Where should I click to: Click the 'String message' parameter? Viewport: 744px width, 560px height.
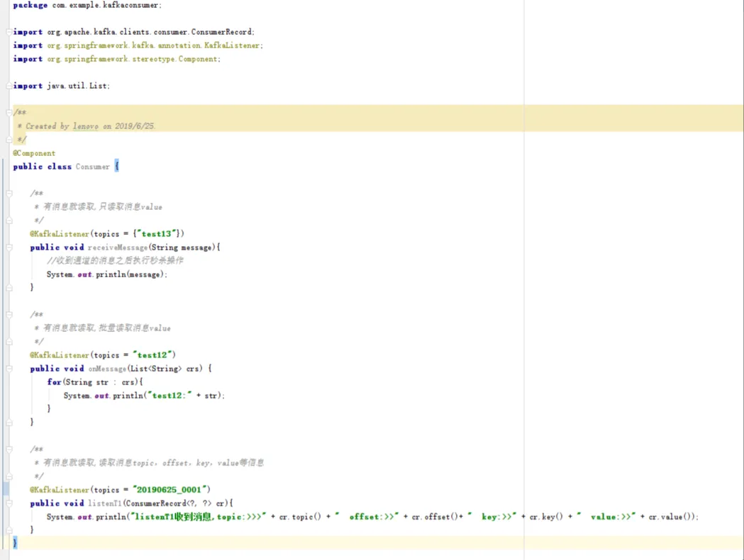point(182,247)
